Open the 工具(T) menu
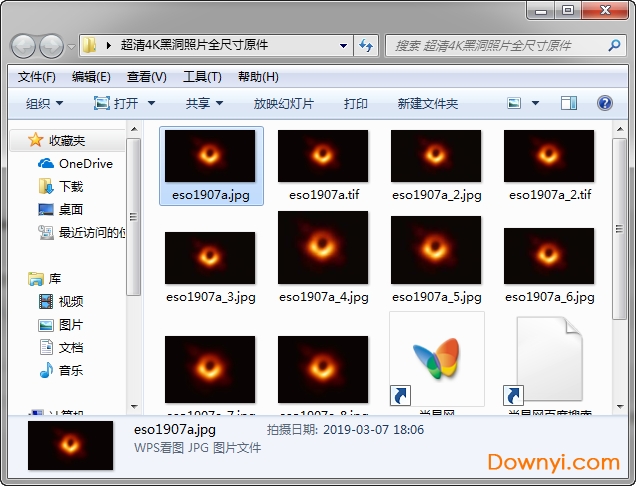The height and width of the screenshot is (486, 636). pyautogui.click(x=201, y=77)
